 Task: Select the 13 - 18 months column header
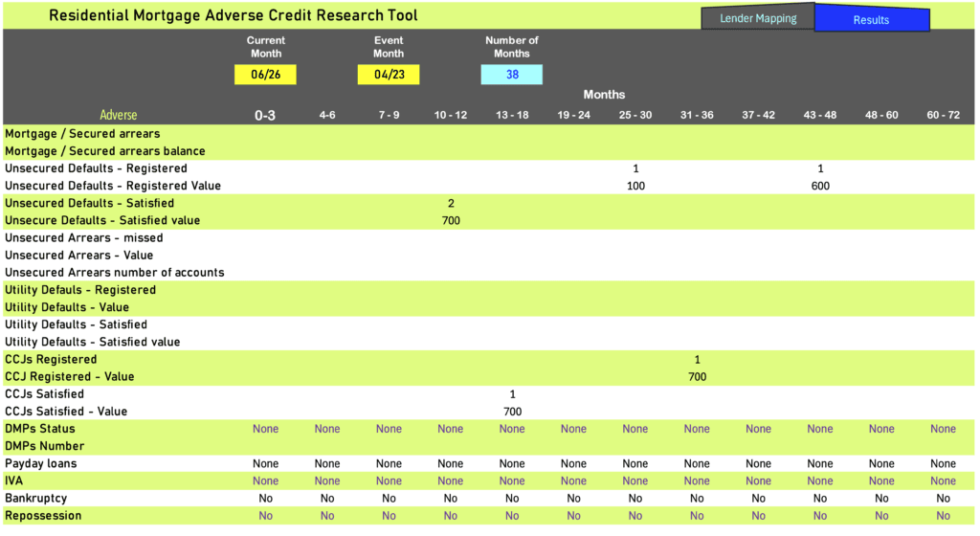[x=512, y=115]
